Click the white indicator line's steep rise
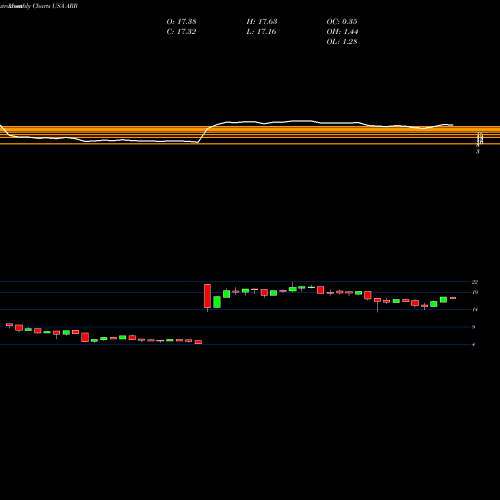This screenshot has height=500, width=500. [203, 135]
